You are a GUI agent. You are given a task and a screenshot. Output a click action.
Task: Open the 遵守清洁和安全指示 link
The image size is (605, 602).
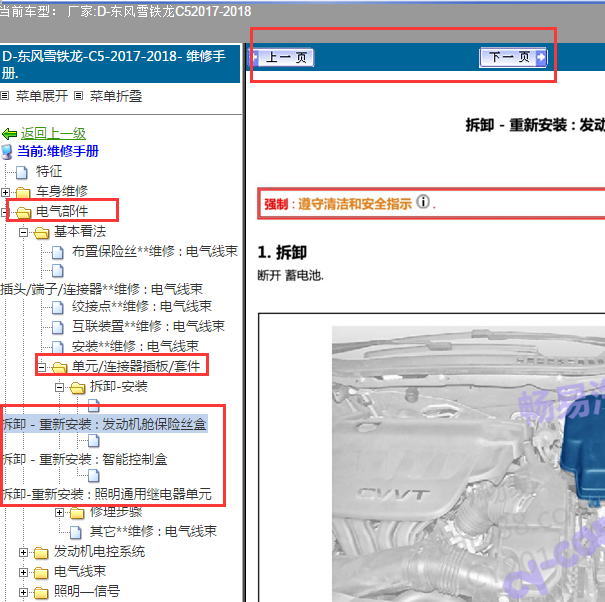[355, 204]
